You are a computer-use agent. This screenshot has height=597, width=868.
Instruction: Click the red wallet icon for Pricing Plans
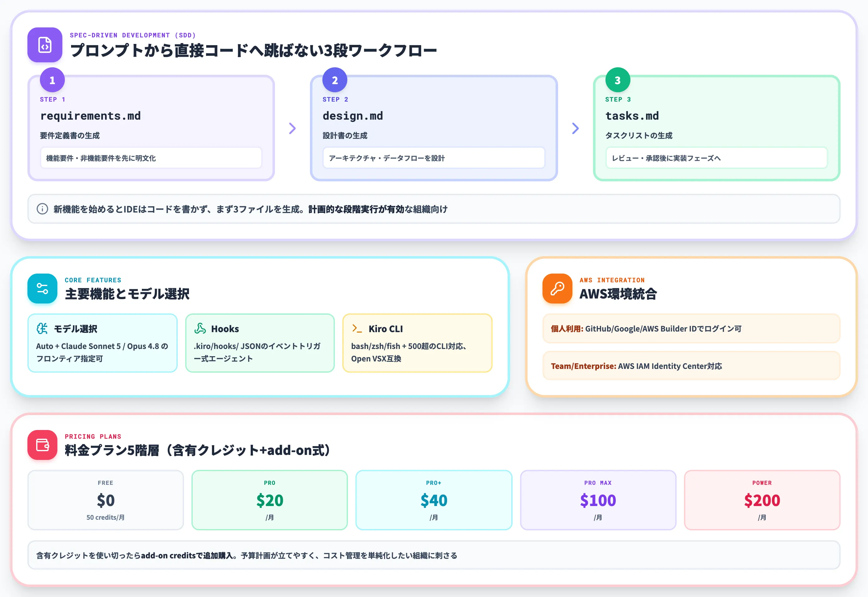coord(42,445)
